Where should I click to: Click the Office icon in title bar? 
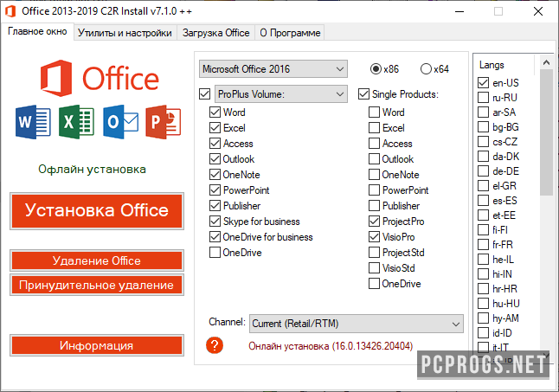coord(10,11)
